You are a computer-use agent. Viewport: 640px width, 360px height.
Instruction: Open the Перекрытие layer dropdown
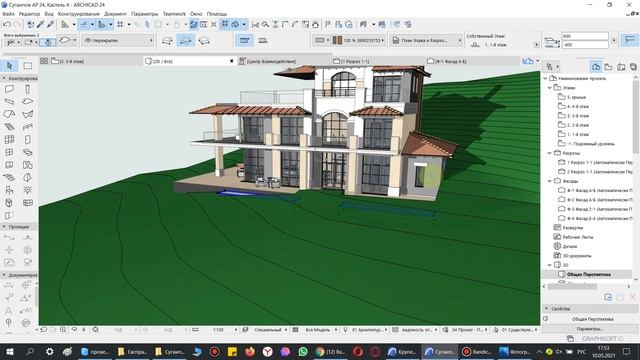(118, 40)
